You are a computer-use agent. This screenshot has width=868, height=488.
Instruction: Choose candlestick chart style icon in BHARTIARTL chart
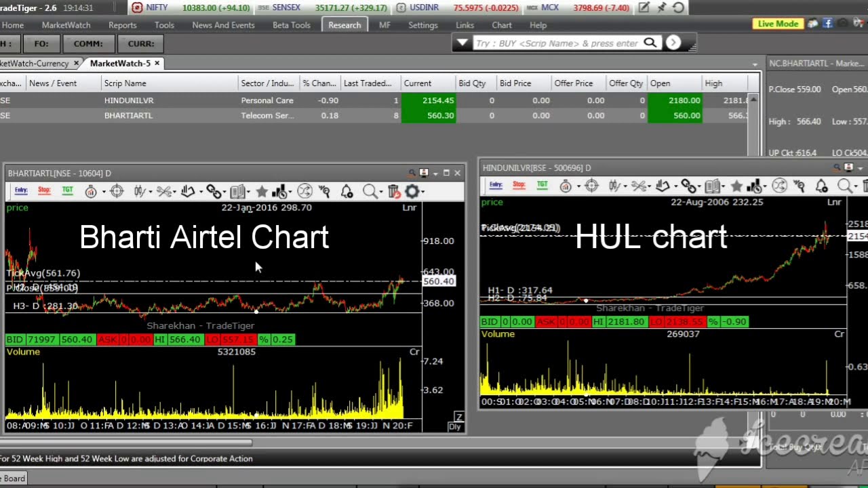[x=140, y=192]
